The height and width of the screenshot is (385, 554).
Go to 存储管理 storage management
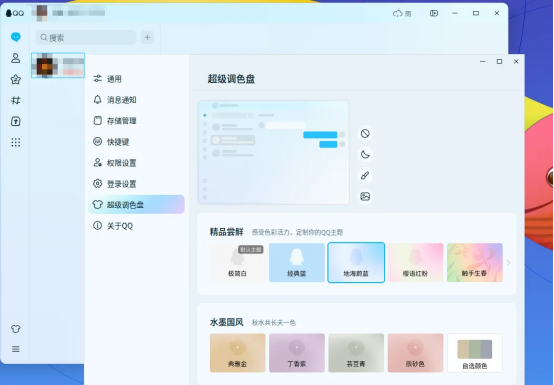click(136, 121)
